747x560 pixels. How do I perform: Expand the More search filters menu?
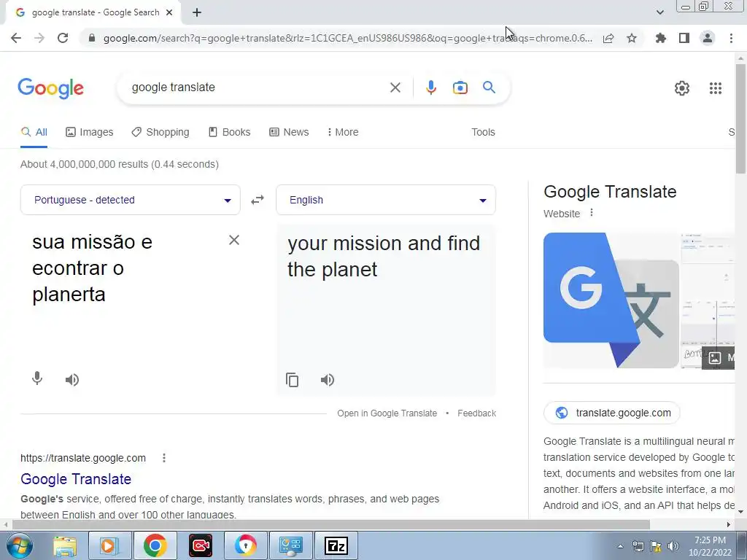point(343,133)
